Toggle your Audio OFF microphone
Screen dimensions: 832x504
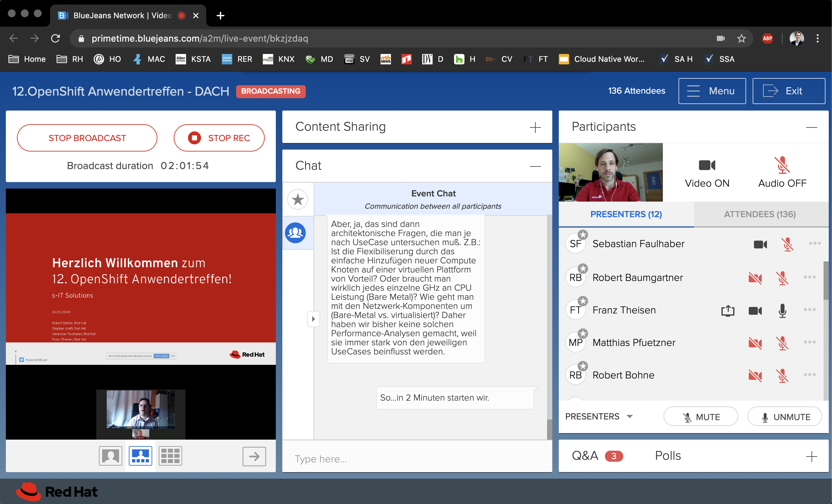[x=782, y=173]
